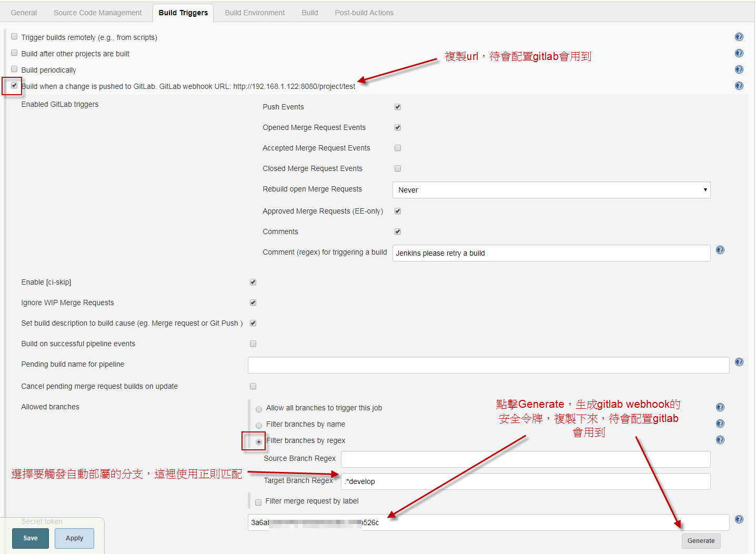The width and height of the screenshot is (756, 554).
Task: Open help for Filter branches by regex
Action: (x=720, y=440)
